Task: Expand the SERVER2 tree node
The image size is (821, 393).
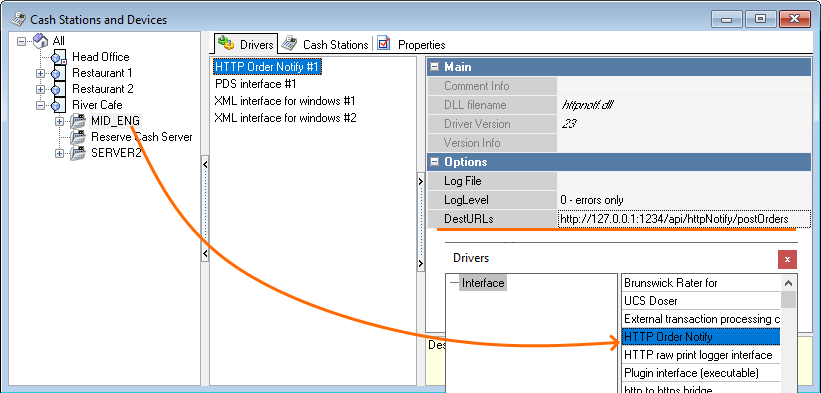Action: [59, 153]
